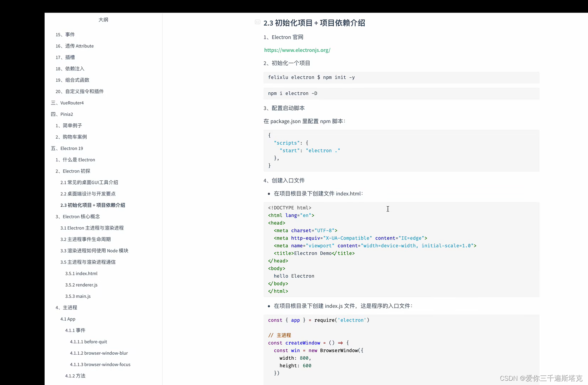Click the "2、购物车案例" outline entry
The width and height of the screenshot is (588, 385).
pos(71,137)
